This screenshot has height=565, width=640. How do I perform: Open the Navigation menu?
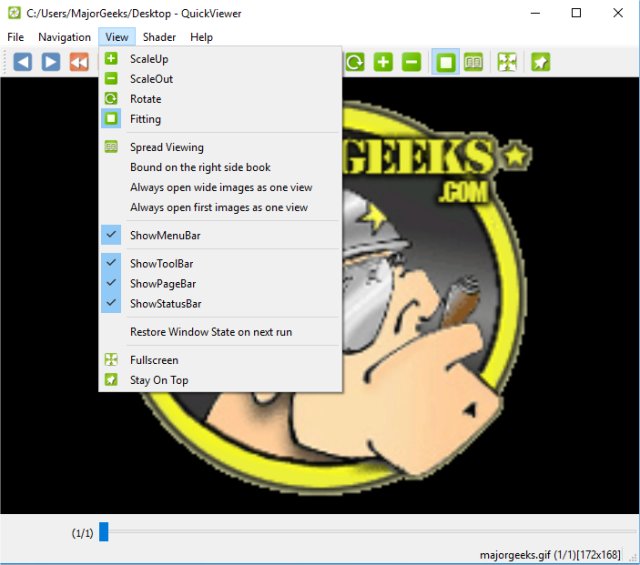pyautogui.click(x=64, y=37)
